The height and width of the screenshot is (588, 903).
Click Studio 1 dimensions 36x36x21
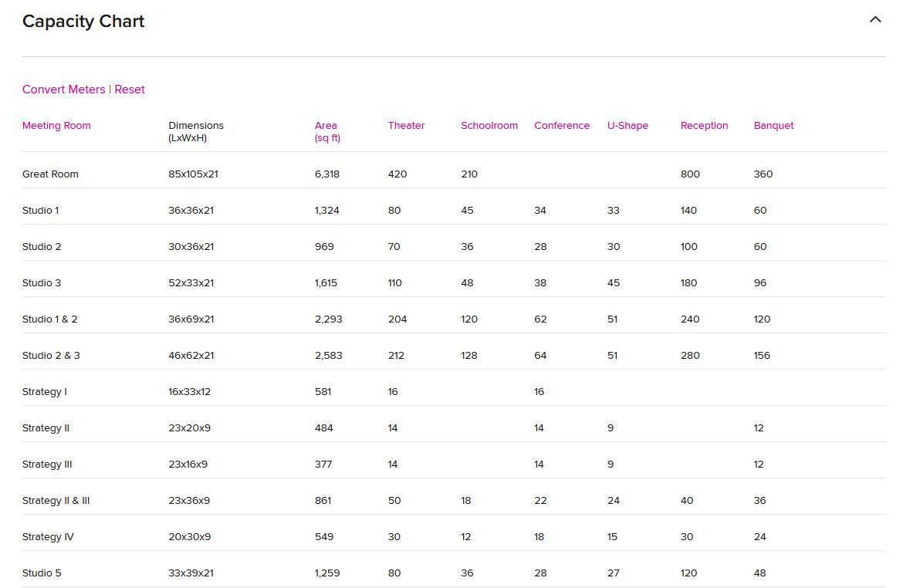pos(191,210)
